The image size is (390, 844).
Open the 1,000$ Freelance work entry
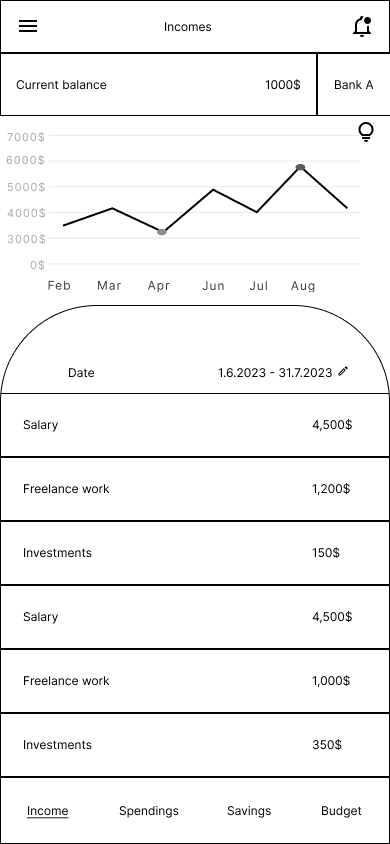click(x=195, y=681)
